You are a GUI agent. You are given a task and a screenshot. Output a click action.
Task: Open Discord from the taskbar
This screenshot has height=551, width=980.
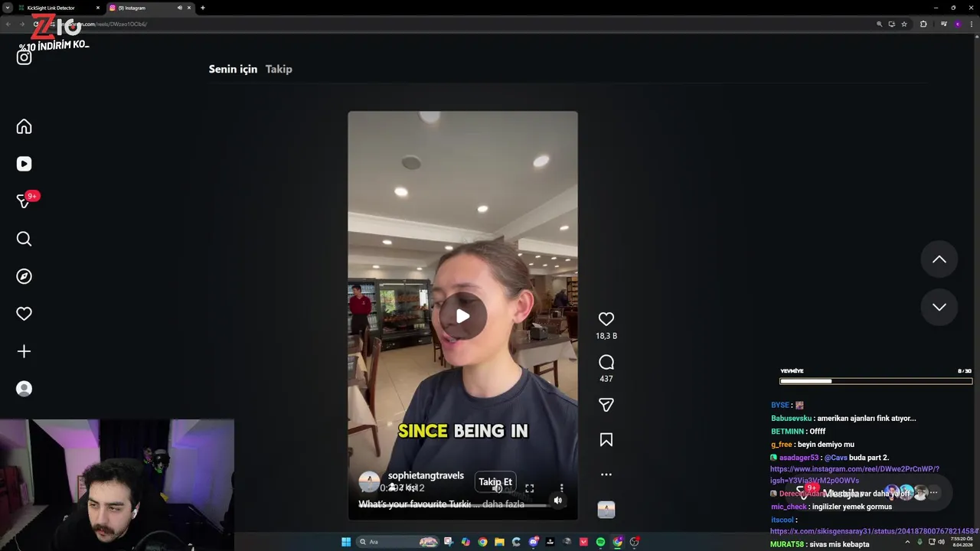pyautogui.click(x=534, y=542)
